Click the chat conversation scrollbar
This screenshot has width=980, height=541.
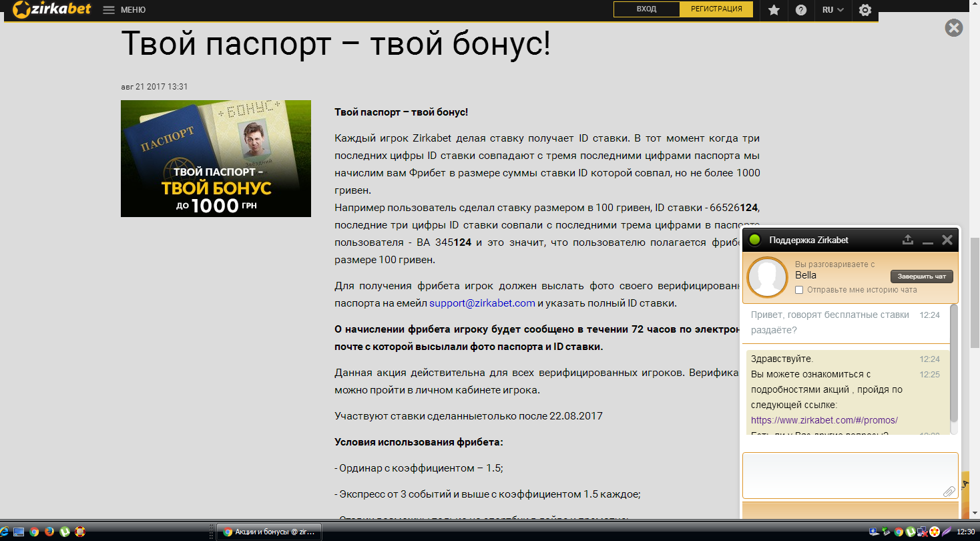point(954,364)
